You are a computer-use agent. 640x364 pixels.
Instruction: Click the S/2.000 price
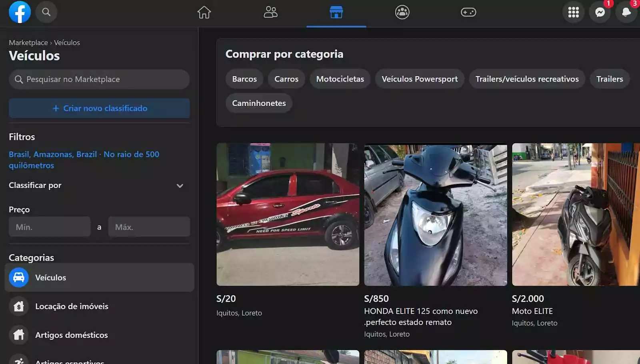tap(528, 298)
